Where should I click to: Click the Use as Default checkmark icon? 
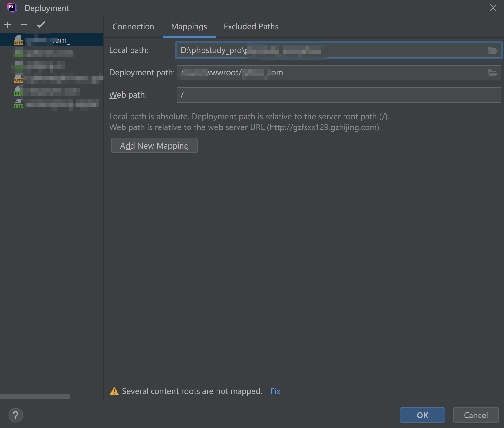coord(41,25)
